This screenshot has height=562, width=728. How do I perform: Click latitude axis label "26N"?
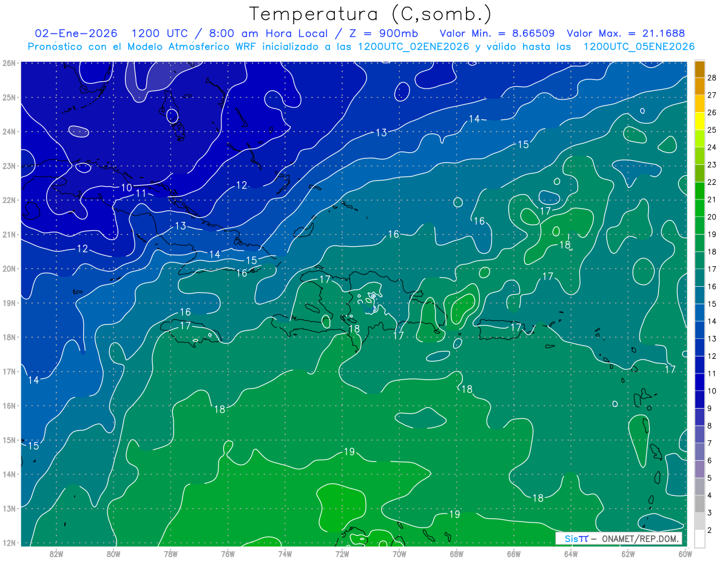8,63
